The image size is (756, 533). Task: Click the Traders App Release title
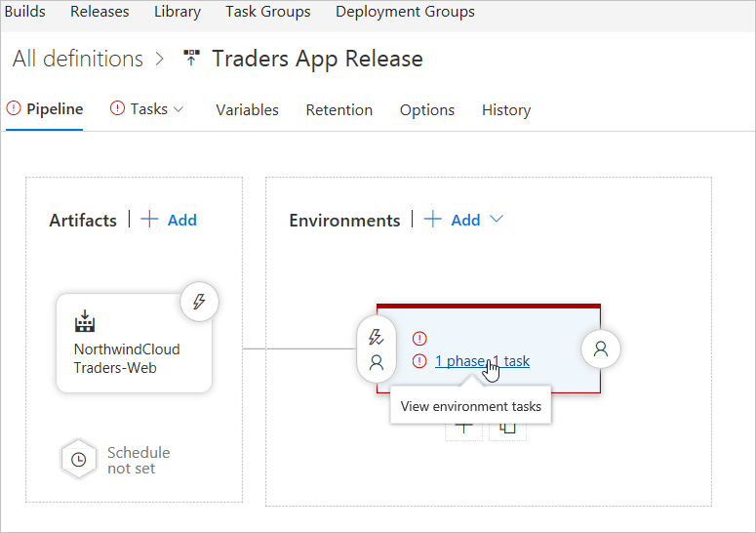point(317,59)
